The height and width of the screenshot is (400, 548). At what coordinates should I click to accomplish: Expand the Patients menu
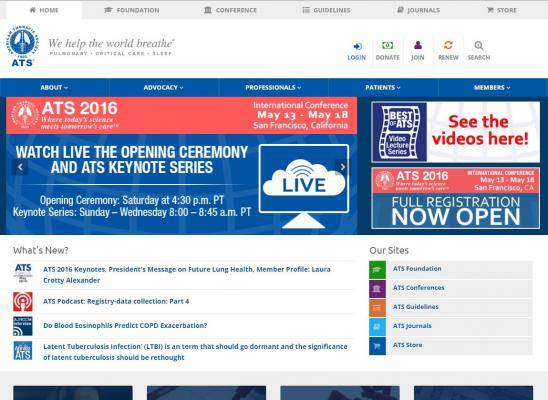coord(383,88)
